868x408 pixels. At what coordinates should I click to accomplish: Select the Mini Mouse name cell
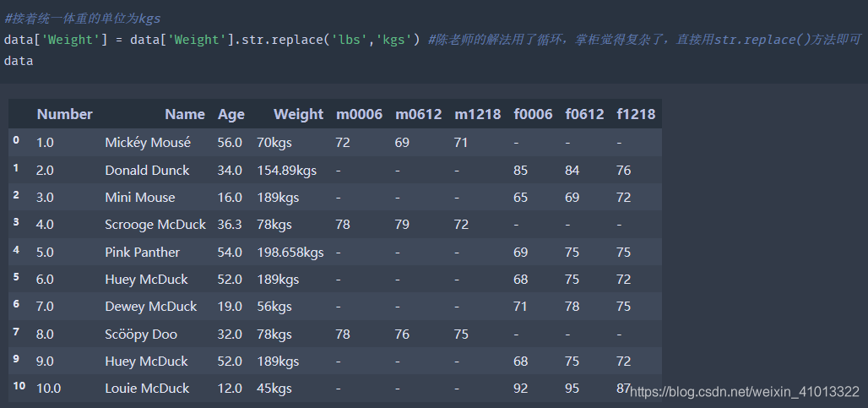(x=140, y=197)
